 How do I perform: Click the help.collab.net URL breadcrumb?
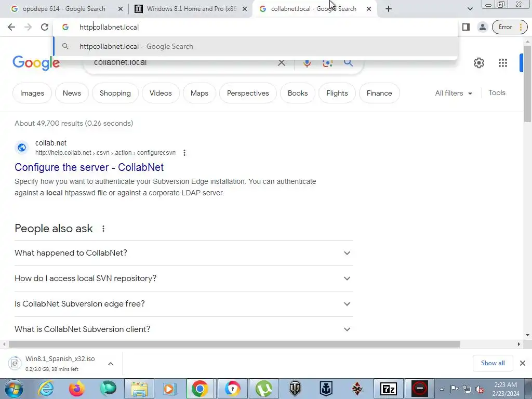click(105, 153)
